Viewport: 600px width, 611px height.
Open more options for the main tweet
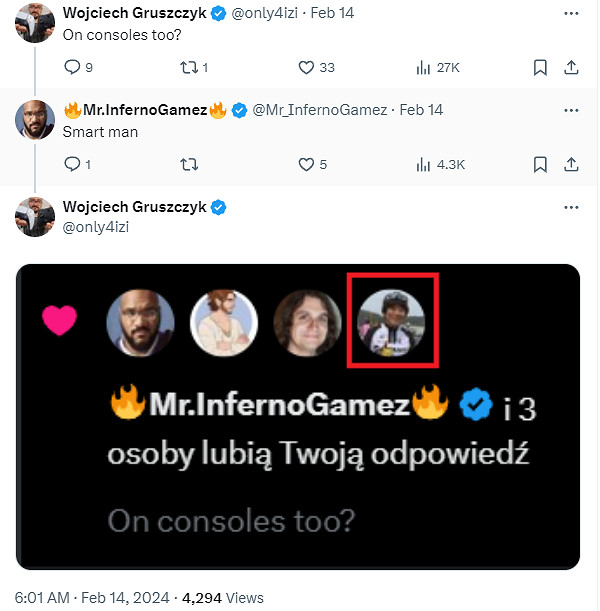[x=571, y=207]
